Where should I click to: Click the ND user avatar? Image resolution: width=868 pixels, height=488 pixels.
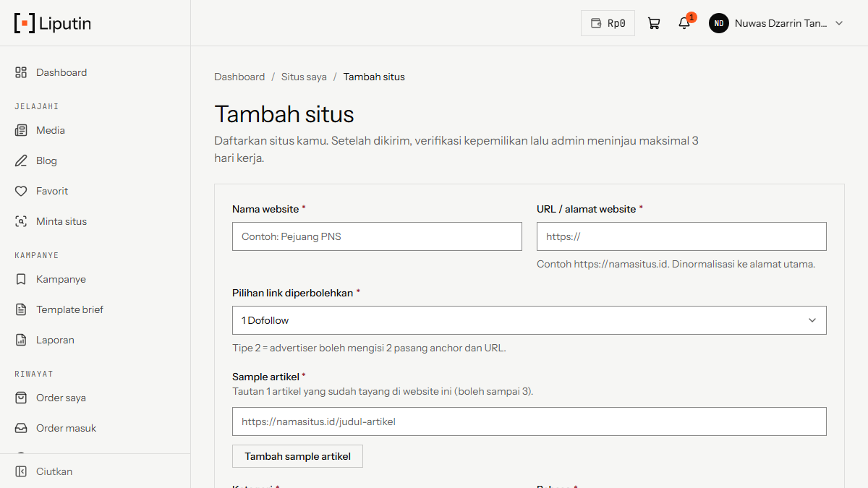point(718,23)
